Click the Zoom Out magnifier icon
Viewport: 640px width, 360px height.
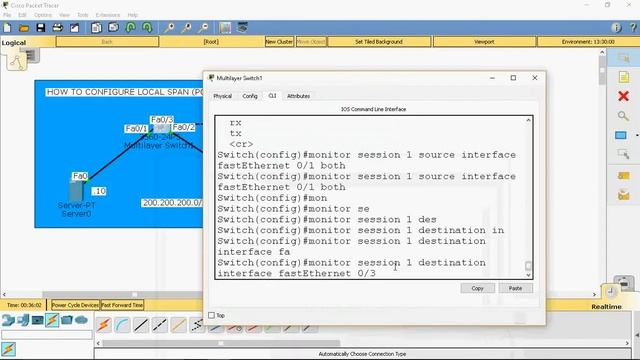tap(203, 28)
